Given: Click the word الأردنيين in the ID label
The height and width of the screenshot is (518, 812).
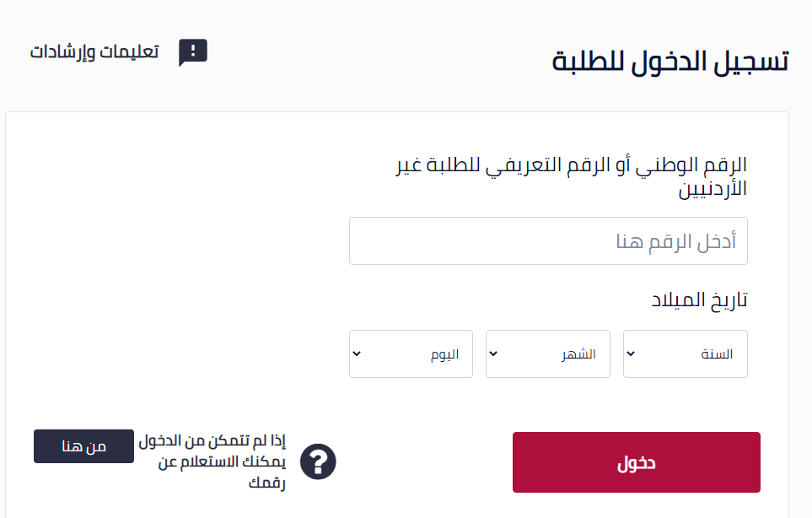Looking at the screenshot, I should tap(713, 189).
